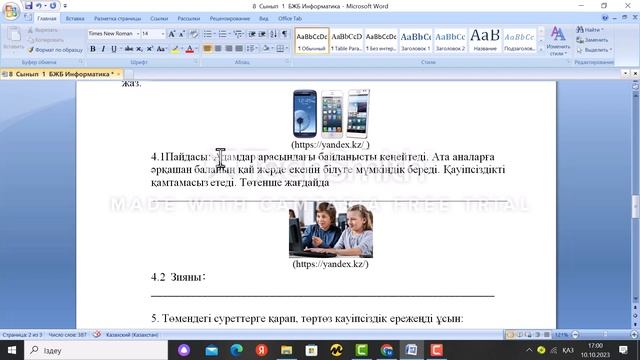
Task: Justify the text alignment
Action: 239,49
